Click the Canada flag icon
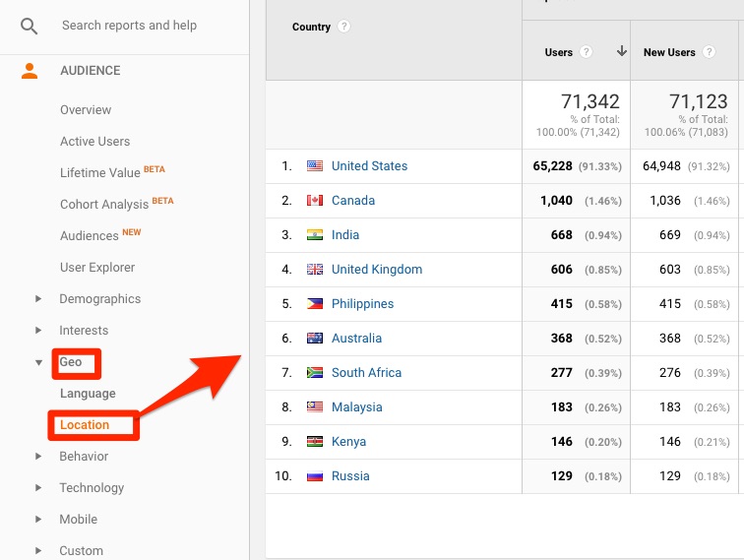The width and height of the screenshot is (744, 560). tap(315, 200)
